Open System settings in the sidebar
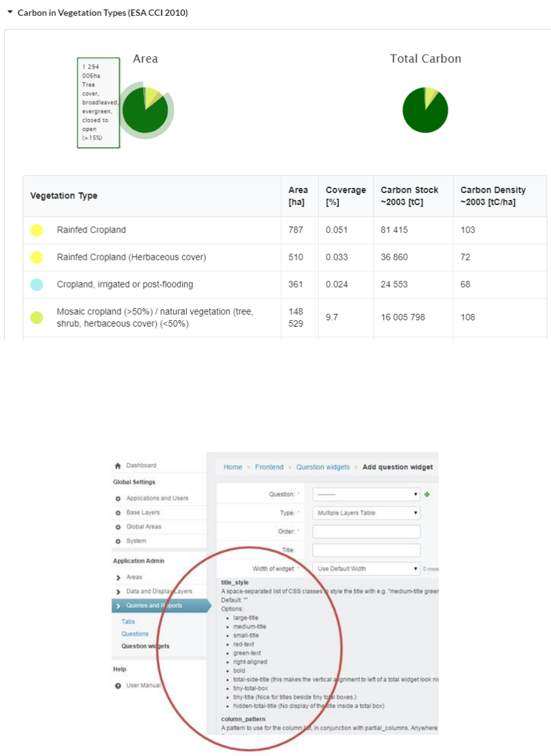This screenshot has width=551, height=756. 136,541
